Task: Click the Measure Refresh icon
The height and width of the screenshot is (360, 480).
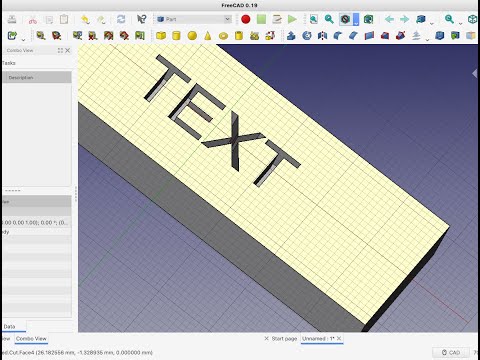Action: coord(77,35)
